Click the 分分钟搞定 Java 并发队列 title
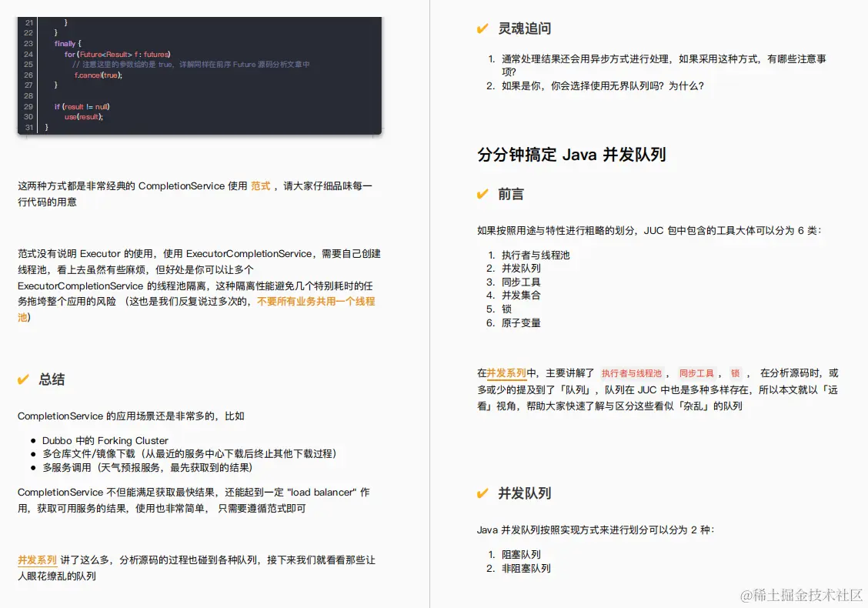The height and width of the screenshot is (608, 868). click(573, 154)
